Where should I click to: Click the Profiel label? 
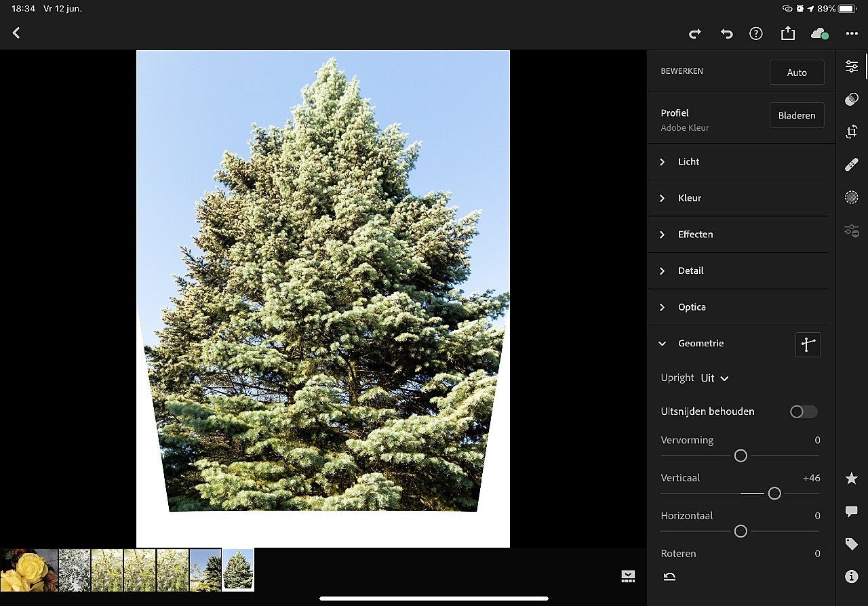675,113
